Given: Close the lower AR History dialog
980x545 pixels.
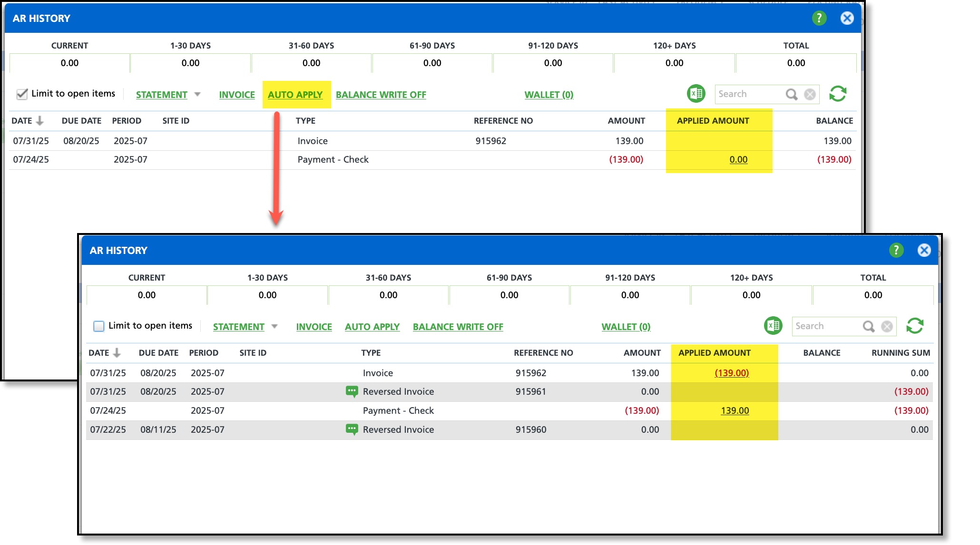Looking at the screenshot, I should [x=924, y=250].
